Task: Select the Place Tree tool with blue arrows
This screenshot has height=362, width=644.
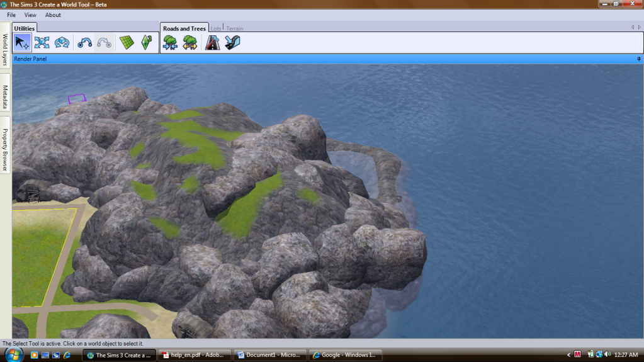Action: click(170, 43)
